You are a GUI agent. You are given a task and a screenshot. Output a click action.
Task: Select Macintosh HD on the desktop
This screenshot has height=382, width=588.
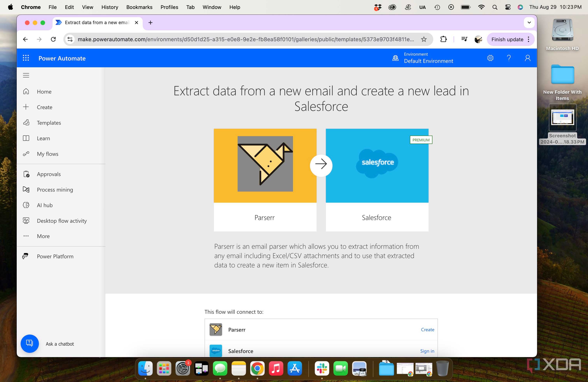pyautogui.click(x=562, y=35)
